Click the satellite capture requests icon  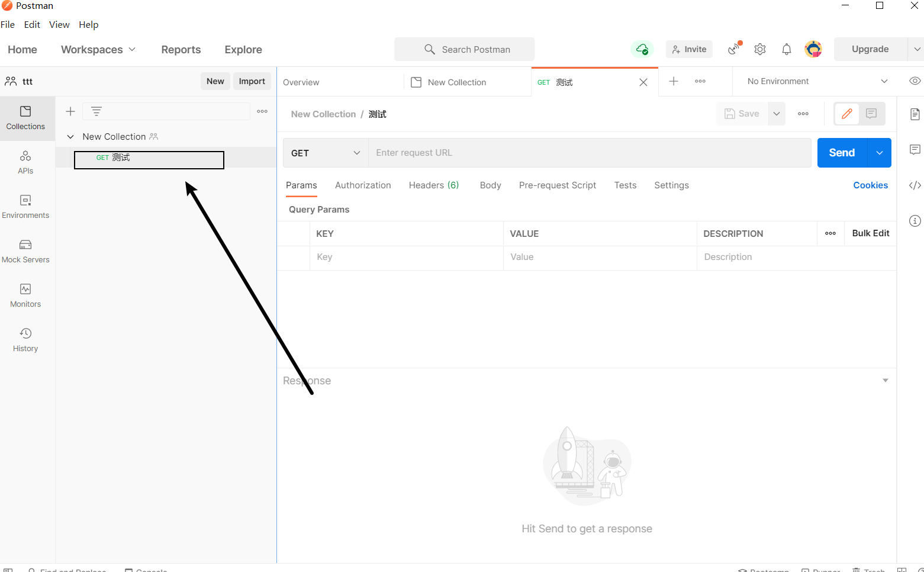point(735,49)
